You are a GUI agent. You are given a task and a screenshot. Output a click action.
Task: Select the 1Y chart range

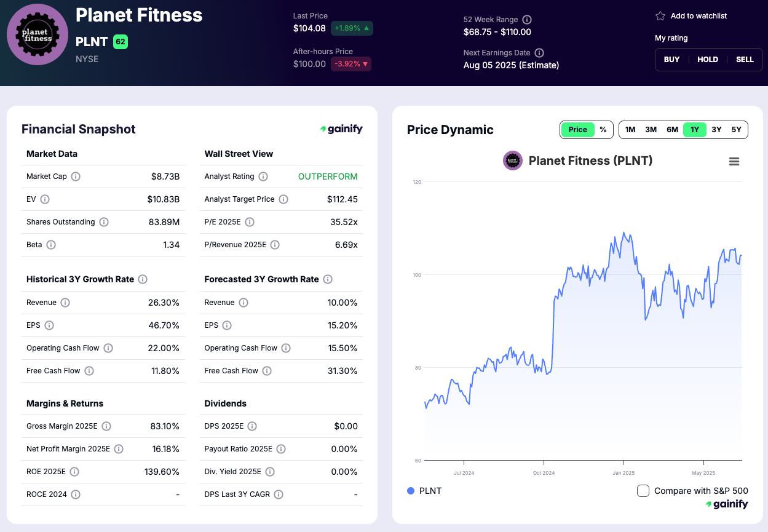695,130
